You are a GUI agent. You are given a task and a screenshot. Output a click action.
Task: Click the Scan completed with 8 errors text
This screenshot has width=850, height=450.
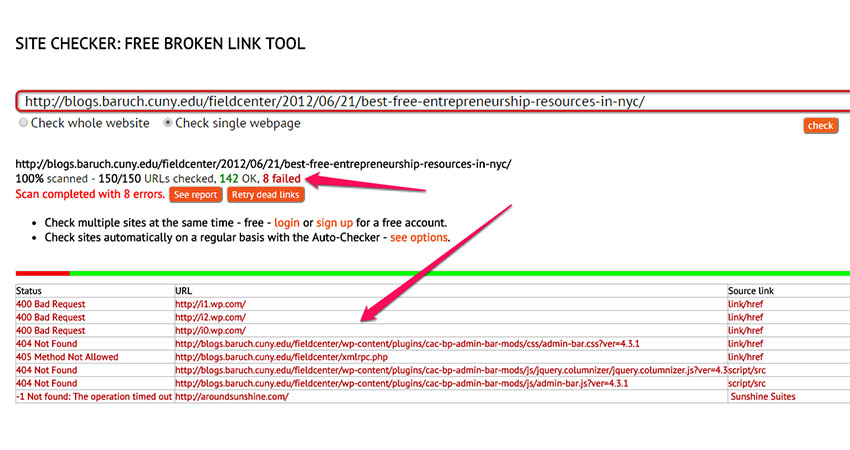90,194
